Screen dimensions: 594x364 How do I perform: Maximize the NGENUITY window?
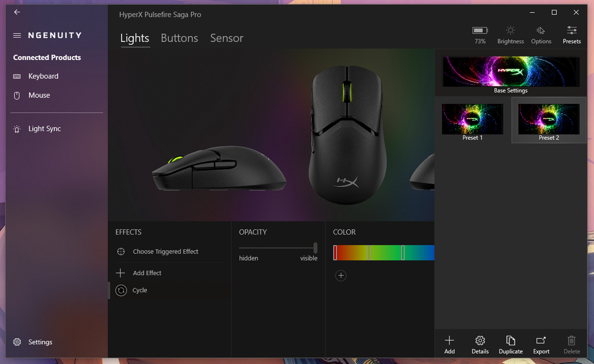point(554,12)
